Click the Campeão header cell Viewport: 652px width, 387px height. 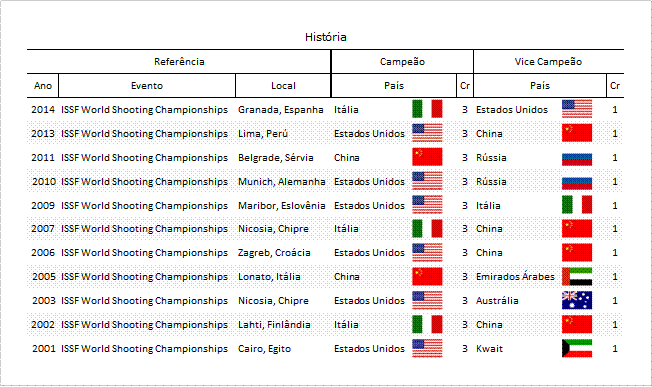coord(402,62)
